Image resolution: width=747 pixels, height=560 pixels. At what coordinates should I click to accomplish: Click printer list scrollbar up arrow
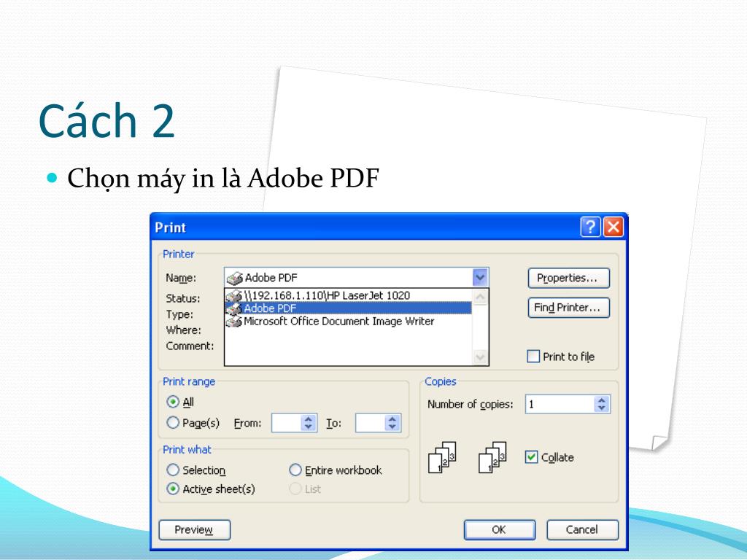pos(480,297)
